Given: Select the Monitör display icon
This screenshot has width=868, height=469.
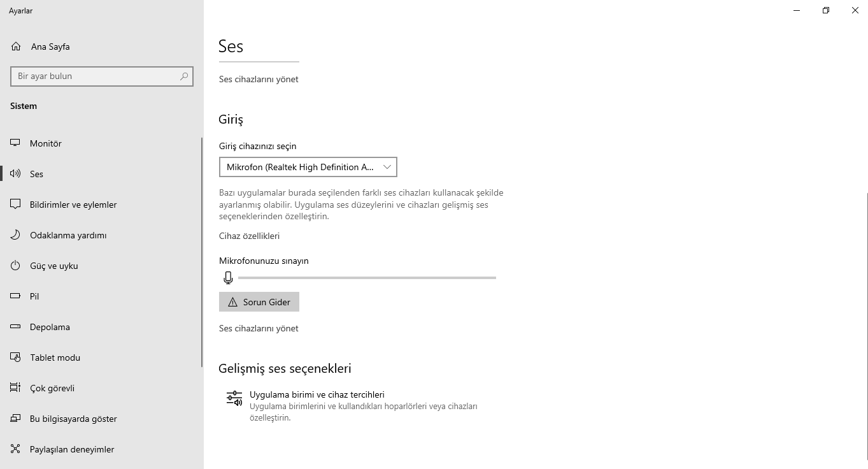Looking at the screenshot, I should [x=16, y=143].
